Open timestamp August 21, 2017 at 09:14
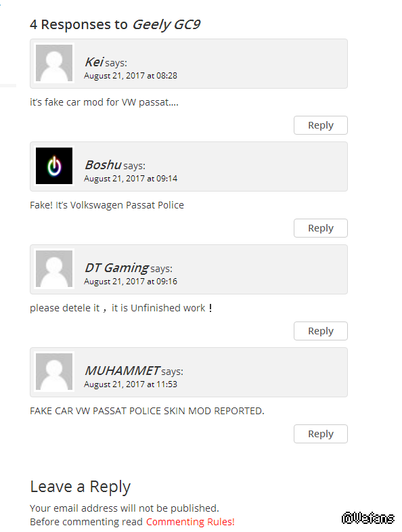 tap(131, 179)
